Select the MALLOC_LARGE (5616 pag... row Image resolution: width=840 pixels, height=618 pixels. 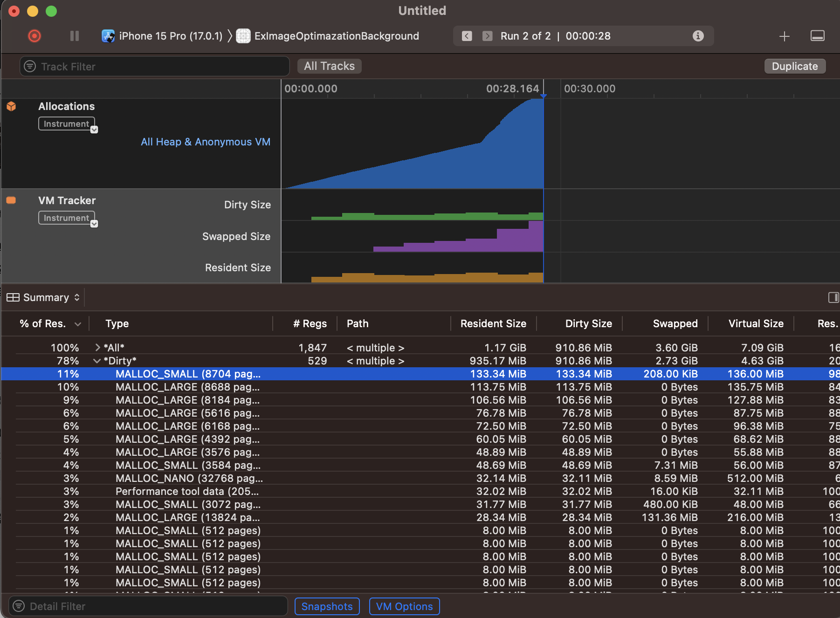(x=420, y=413)
